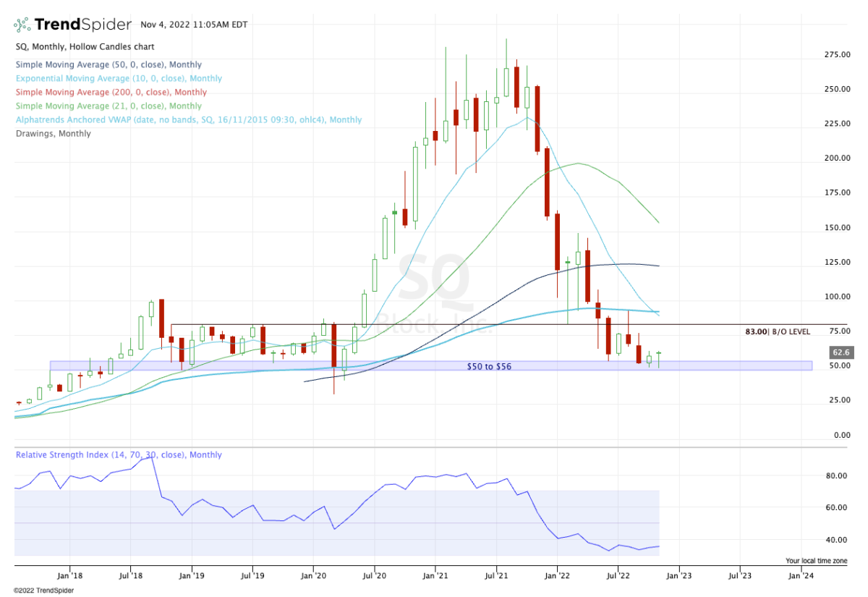Screen dimensions: 868x597
Task: Click the 83.00 B/O LEVEL label
Action: coord(778,331)
